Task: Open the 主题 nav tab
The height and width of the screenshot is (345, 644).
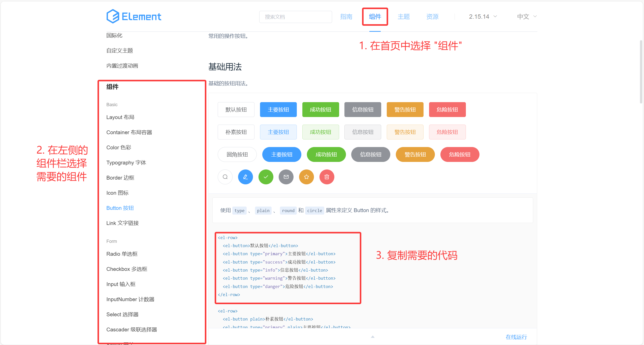Action: pos(404,17)
